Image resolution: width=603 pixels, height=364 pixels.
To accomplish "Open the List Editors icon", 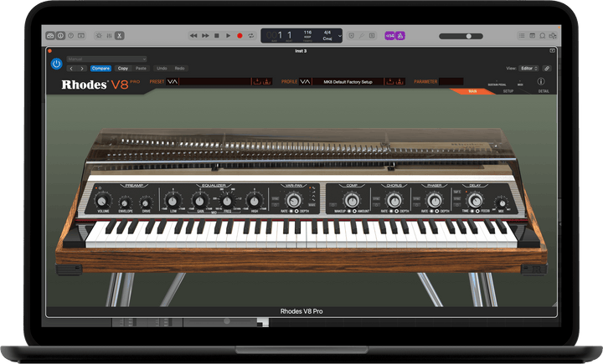I will tap(522, 36).
